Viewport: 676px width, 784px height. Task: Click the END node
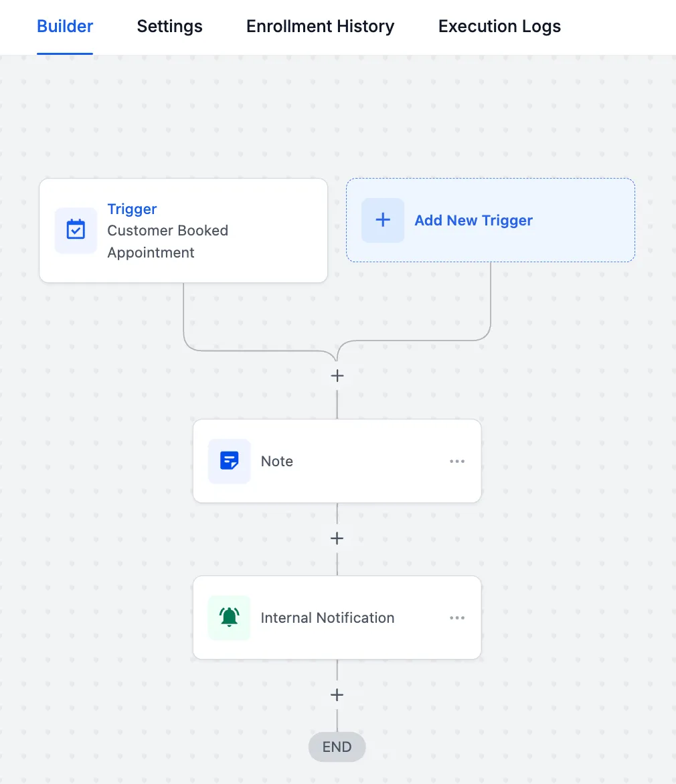(337, 747)
